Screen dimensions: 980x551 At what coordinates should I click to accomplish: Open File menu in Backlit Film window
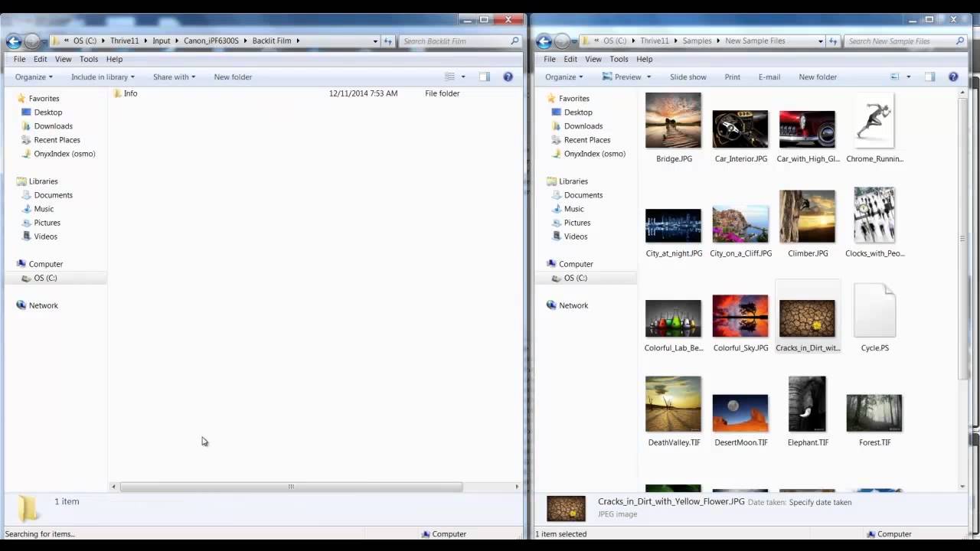(19, 59)
